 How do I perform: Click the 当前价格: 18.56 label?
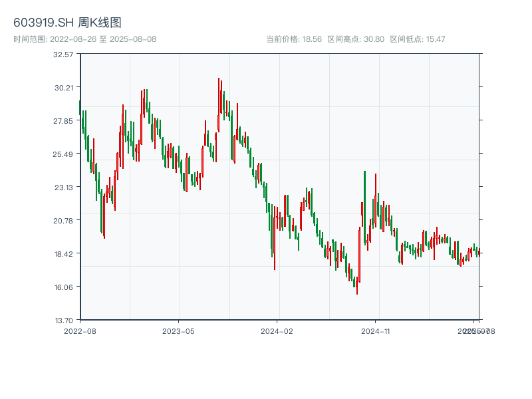(x=294, y=39)
